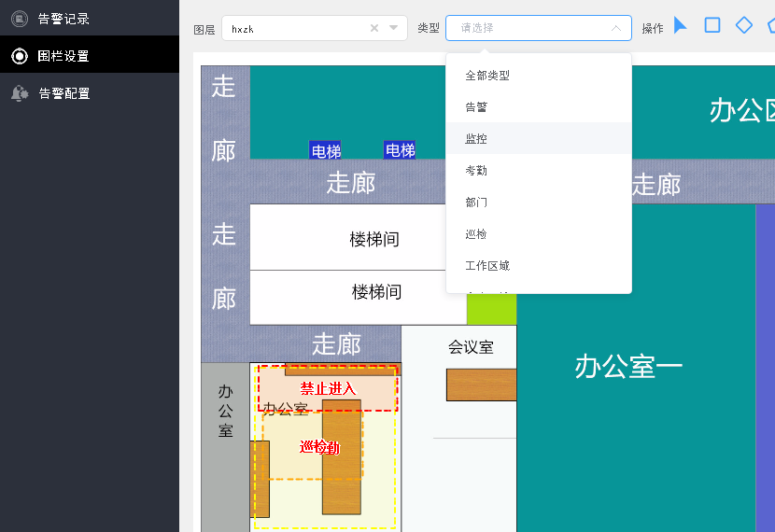Viewport: 775px width, 532px height.
Task: Click the lower 楼梯间 room
Action: (359, 298)
